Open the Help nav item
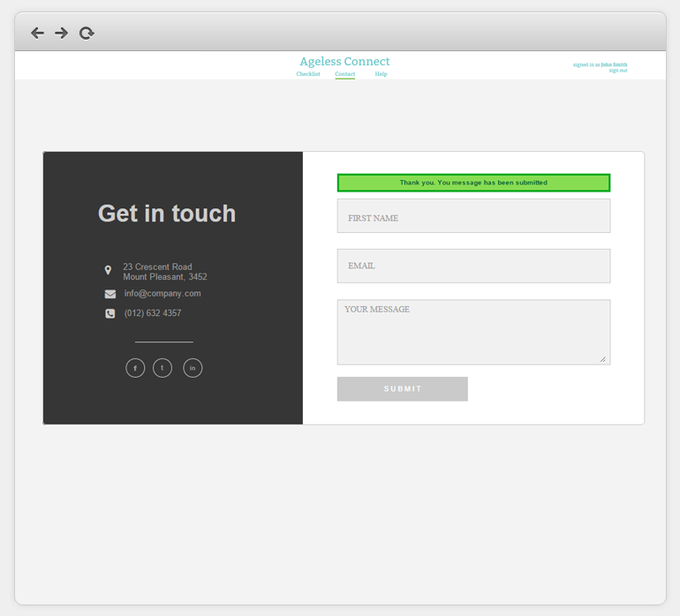The height and width of the screenshot is (616, 680). point(381,74)
